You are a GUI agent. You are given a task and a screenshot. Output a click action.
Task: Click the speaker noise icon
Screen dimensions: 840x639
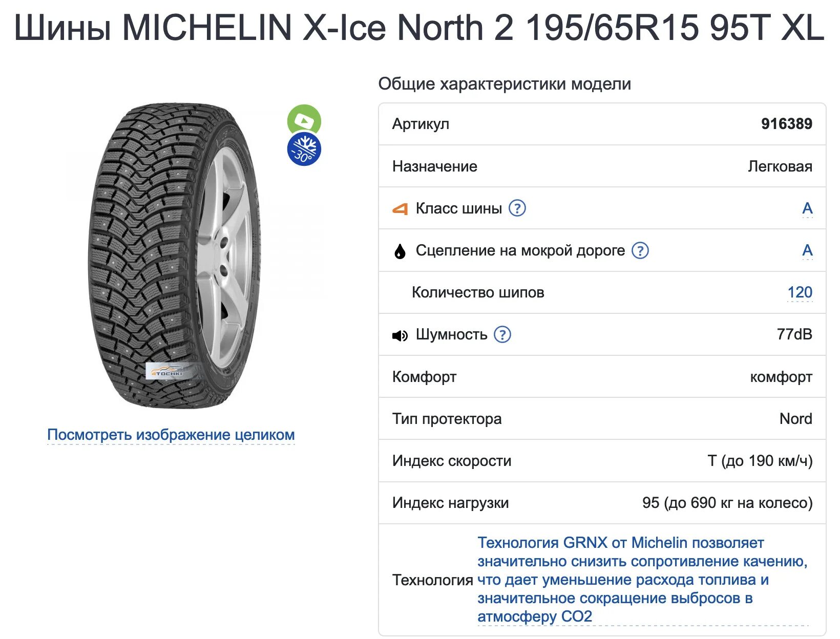coord(400,335)
